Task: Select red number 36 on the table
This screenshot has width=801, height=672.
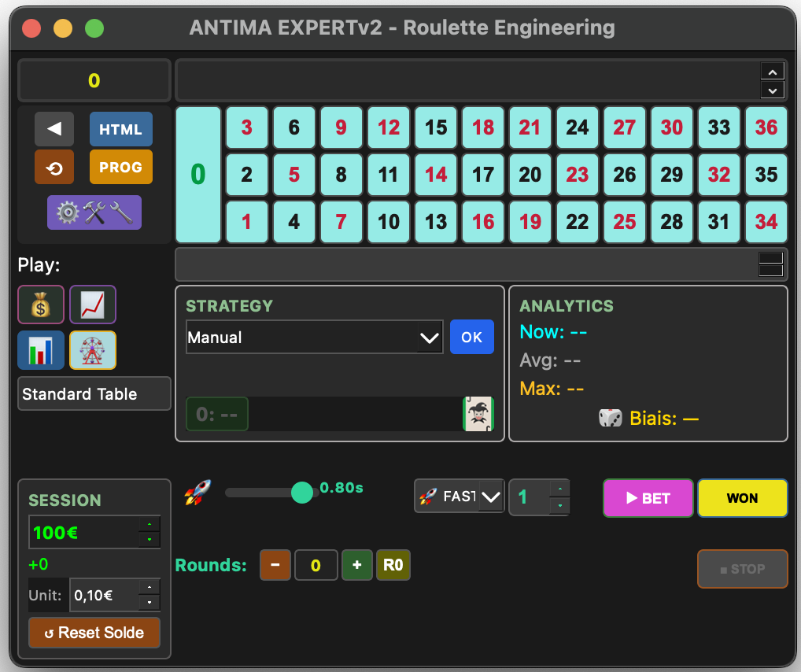Action: [x=766, y=127]
